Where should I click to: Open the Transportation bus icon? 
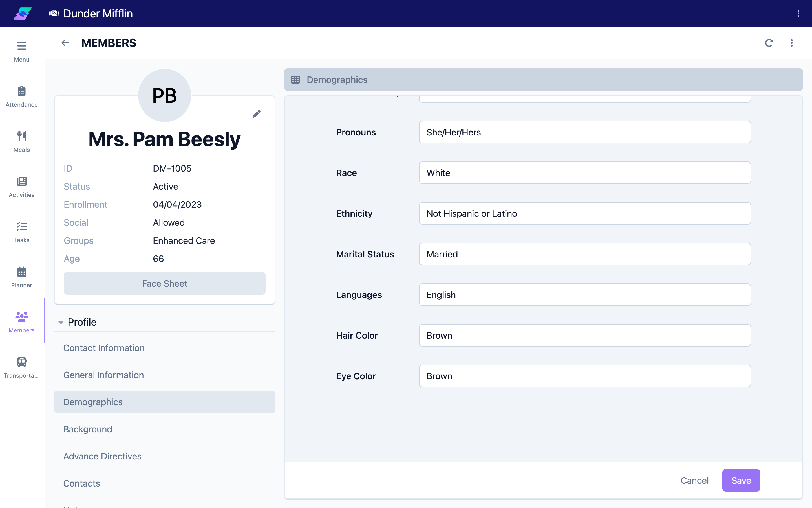(21, 362)
